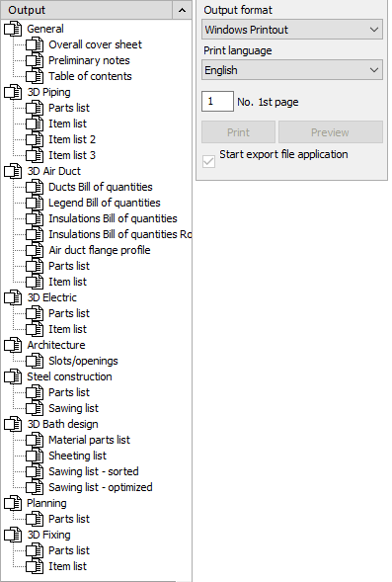Select Parts list under 3D Piping
392x582 pixels.
point(69,108)
